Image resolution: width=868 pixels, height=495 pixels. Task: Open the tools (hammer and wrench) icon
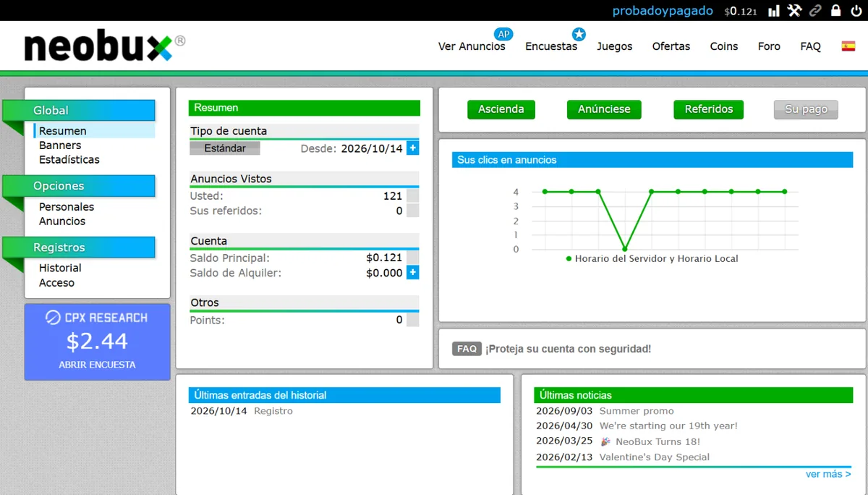point(795,11)
